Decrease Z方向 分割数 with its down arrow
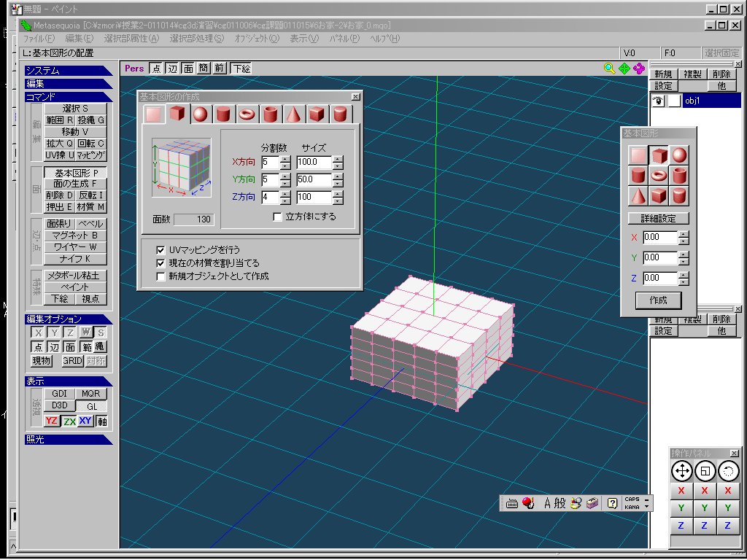 [x=285, y=201]
